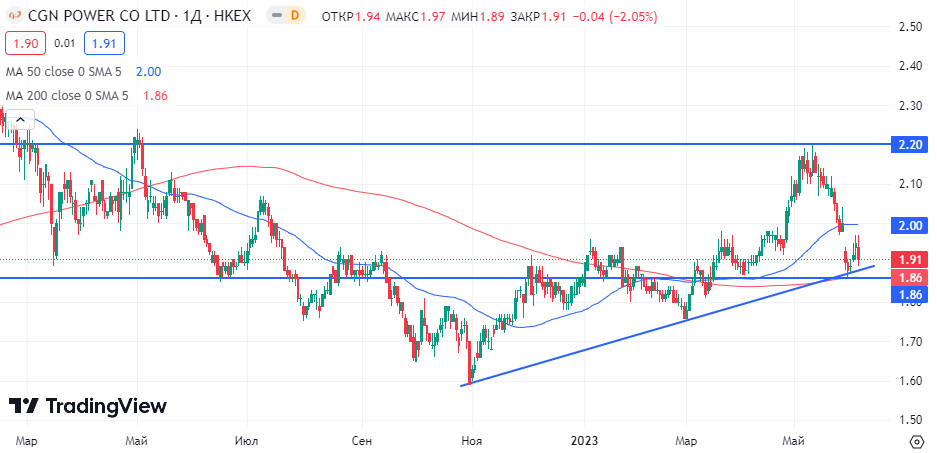Click the red 1.86 MA 200 axis label

tap(909, 277)
